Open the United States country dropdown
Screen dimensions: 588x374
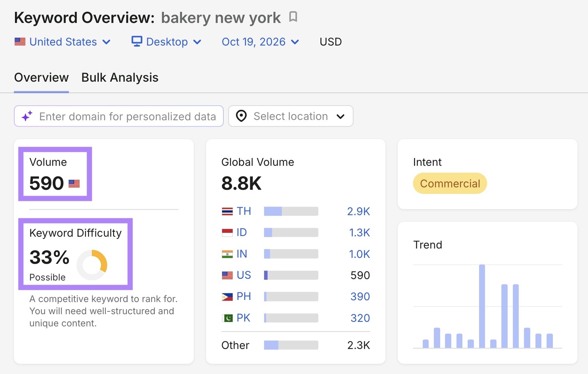point(63,42)
